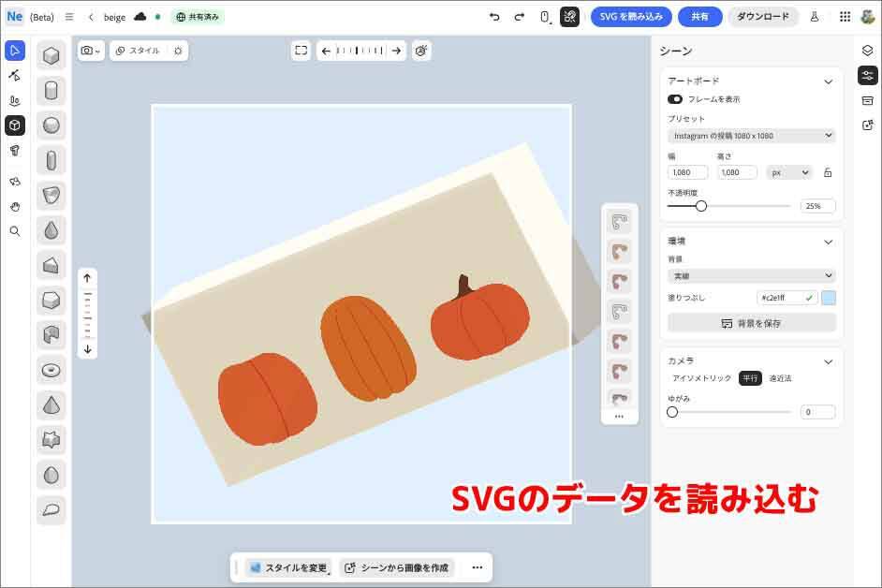Insert the cylinder primitive shape
The height and width of the screenshot is (588, 882).
coord(51,91)
